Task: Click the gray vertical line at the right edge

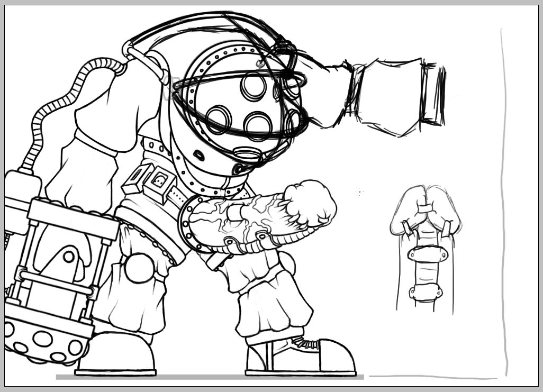Action: 504,201
